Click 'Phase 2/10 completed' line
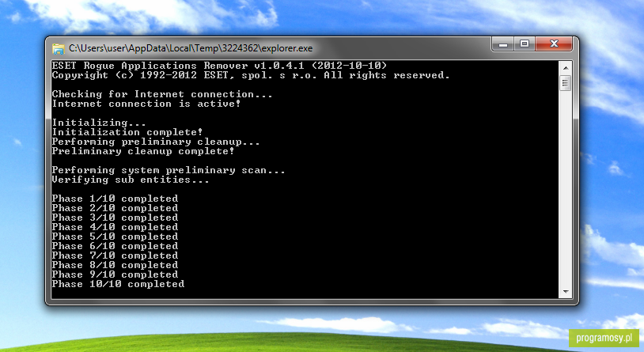 click(115, 208)
